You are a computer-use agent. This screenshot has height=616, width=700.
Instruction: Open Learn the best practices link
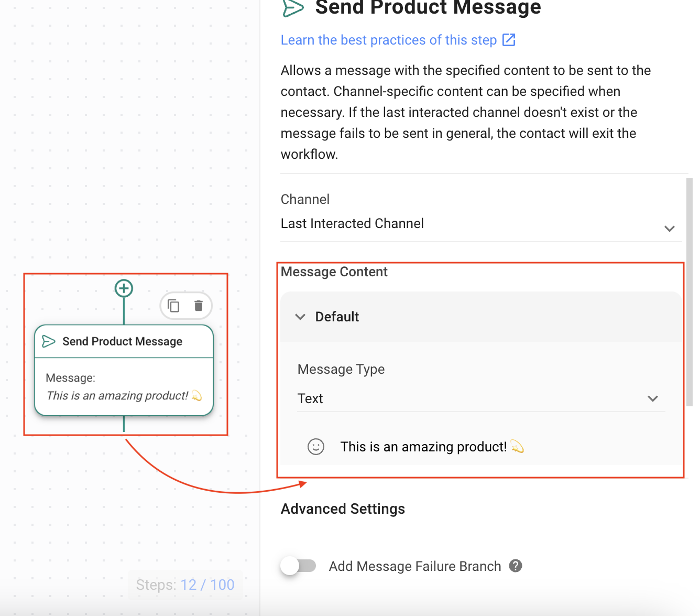tap(388, 40)
